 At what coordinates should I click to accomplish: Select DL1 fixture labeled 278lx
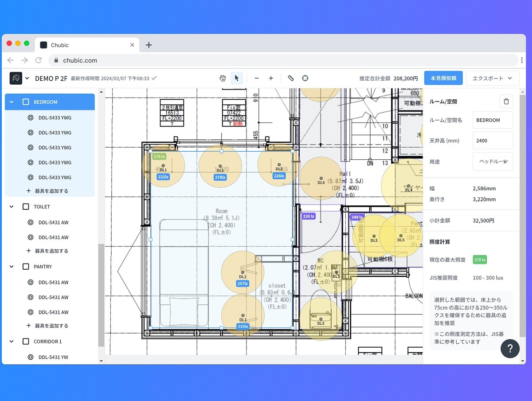220,166
